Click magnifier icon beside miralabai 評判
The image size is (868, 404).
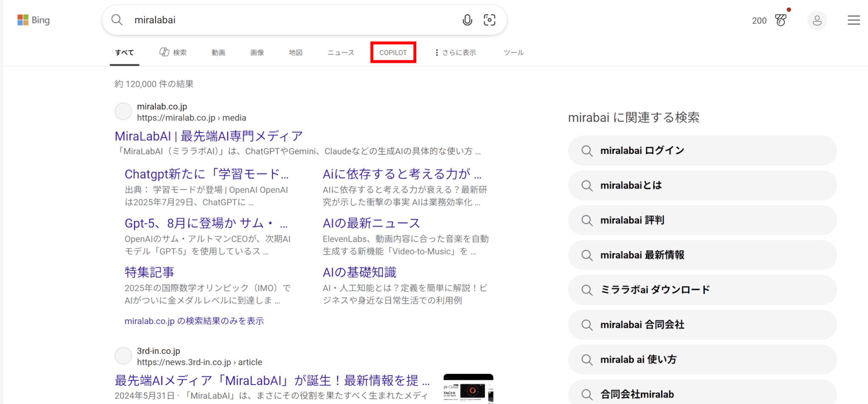[587, 220]
